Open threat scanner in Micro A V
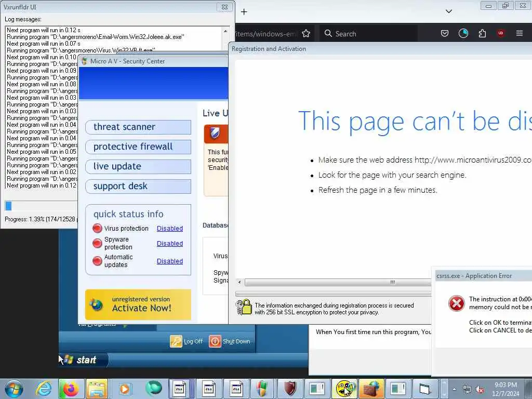 (x=138, y=127)
